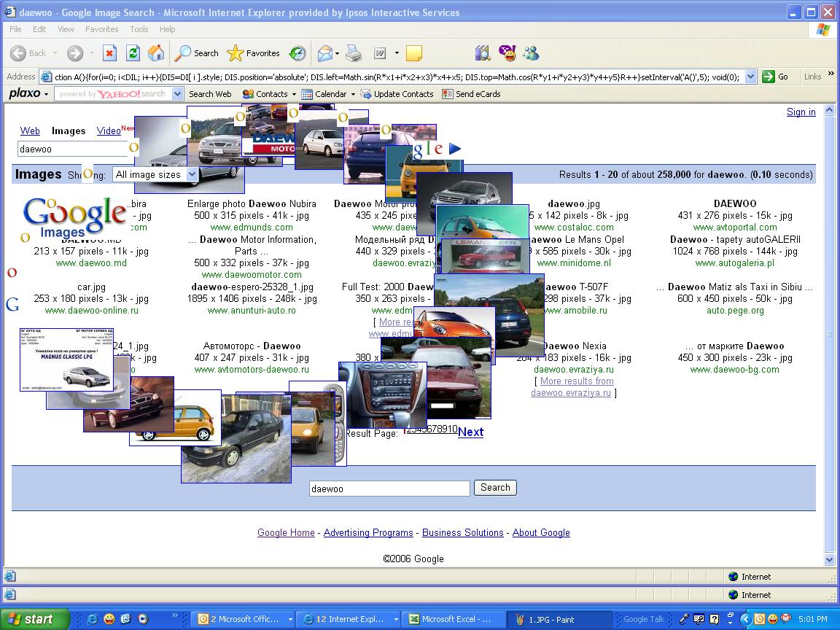Expand the Mail icon dropdown arrow
The image size is (840, 630).
coord(337,53)
